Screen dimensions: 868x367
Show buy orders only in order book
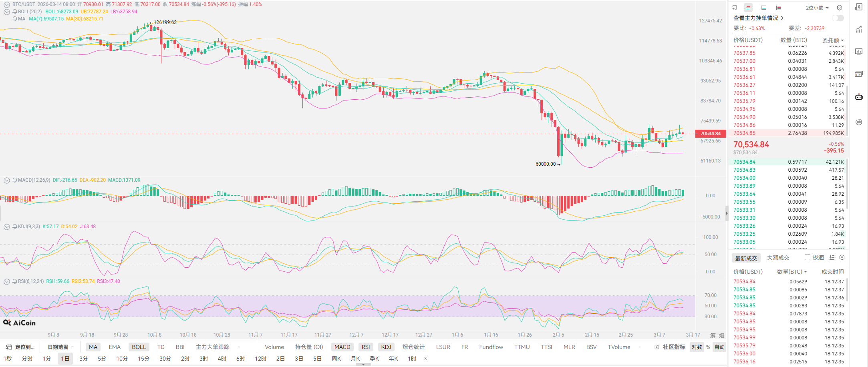(763, 8)
